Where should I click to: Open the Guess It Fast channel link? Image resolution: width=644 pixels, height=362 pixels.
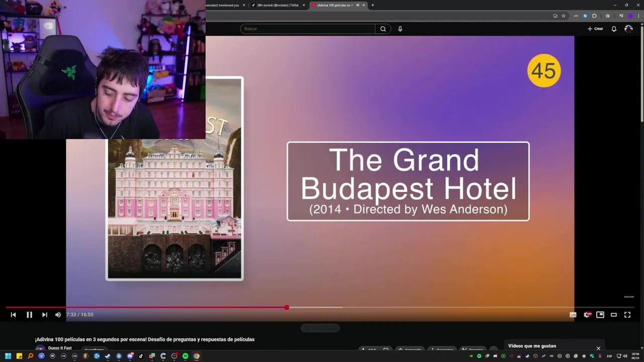(60, 348)
